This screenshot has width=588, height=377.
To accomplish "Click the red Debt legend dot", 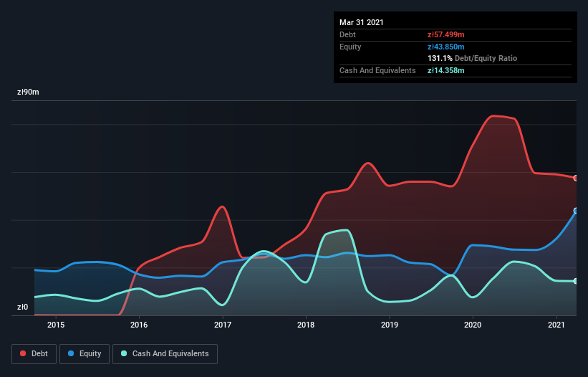I will (x=23, y=353).
